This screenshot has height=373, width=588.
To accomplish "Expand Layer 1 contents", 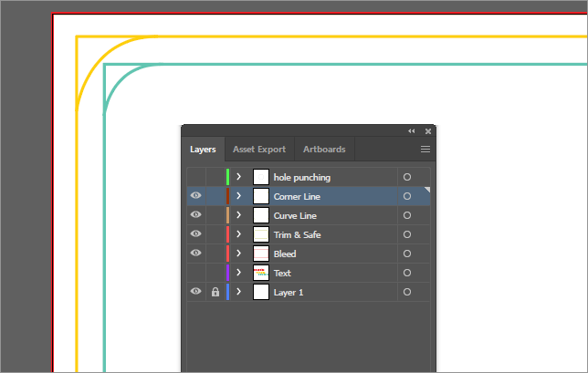I will [x=239, y=291].
